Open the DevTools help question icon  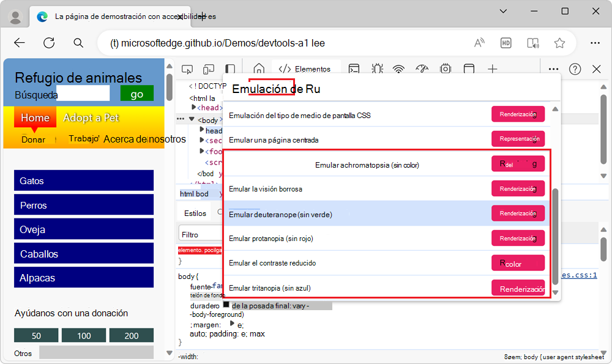point(575,69)
